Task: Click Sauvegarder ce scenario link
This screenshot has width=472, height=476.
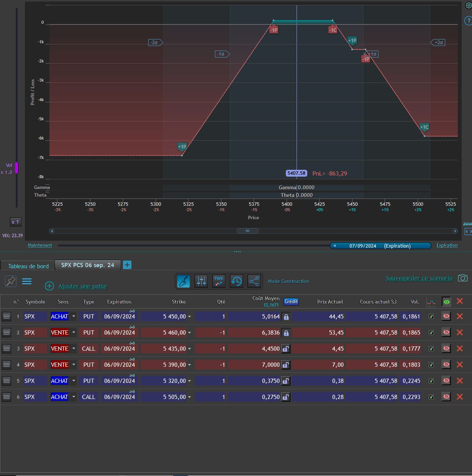Action: (x=419, y=278)
